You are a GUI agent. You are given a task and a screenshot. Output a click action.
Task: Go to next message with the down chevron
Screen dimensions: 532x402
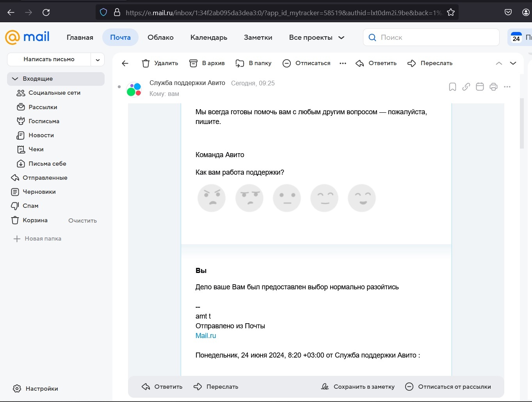click(513, 63)
